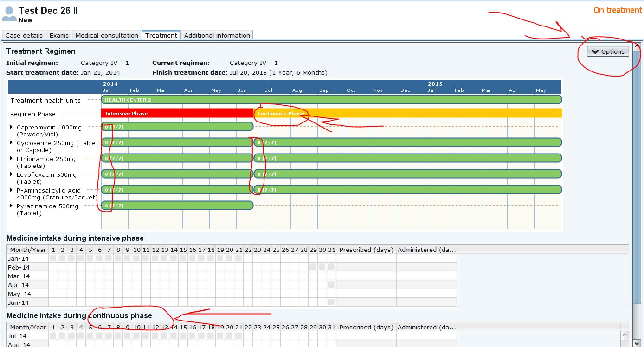This screenshot has height=347, width=644.
Task: Select the P-Aminosalicylic Acid continuous phase bar
Action: point(408,190)
